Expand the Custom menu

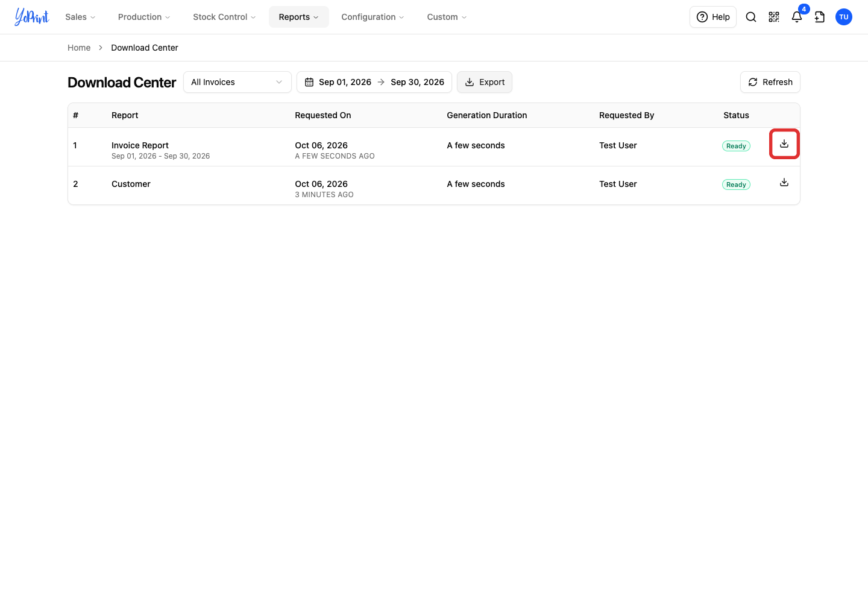pos(447,17)
